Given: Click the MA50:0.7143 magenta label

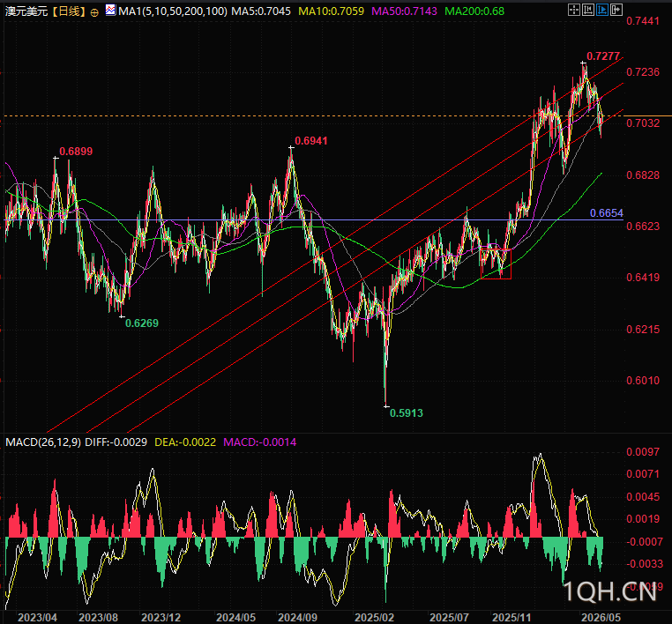Looking at the screenshot, I should click(404, 11).
